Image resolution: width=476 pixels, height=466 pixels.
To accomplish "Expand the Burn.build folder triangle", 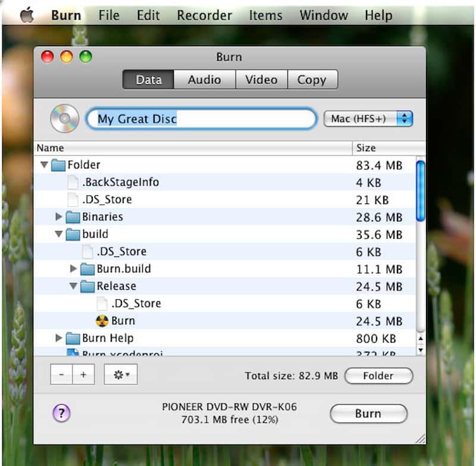I will pos(73,269).
